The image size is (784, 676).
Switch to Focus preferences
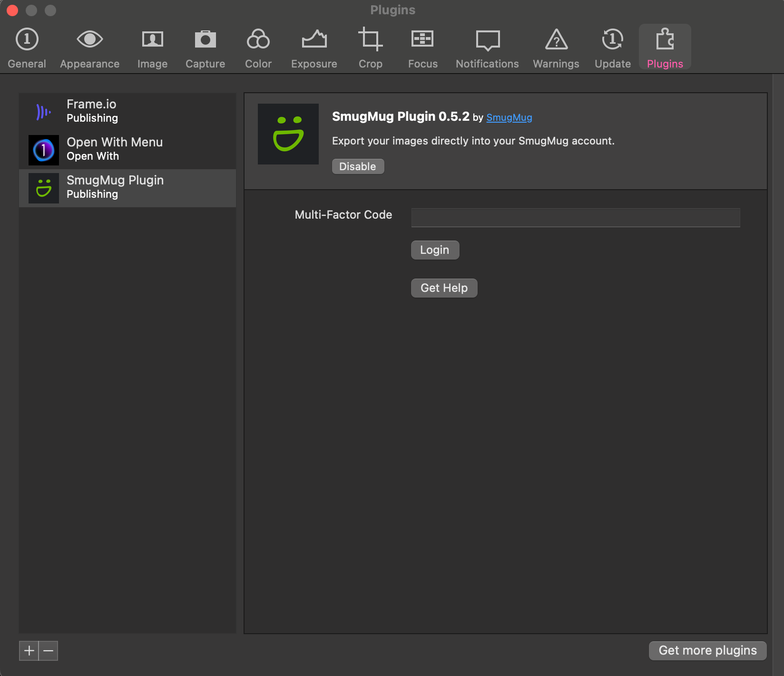422,48
